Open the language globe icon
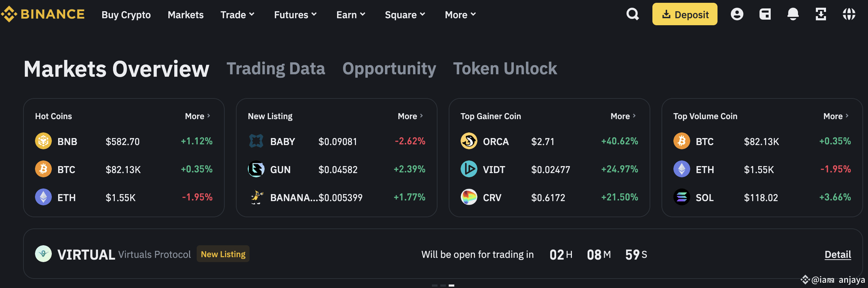Viewport: 868px width, 288px height. (x=849, y=14)
